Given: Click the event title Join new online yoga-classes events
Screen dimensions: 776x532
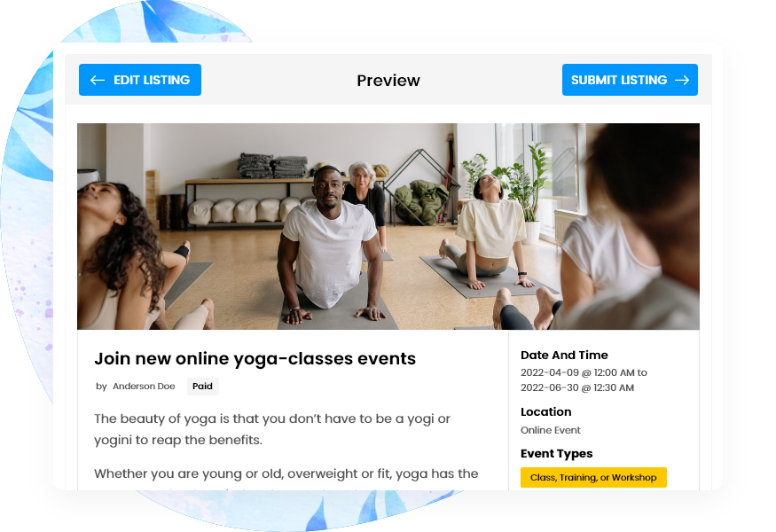Looking at the screenshot, I should point(255,359).
